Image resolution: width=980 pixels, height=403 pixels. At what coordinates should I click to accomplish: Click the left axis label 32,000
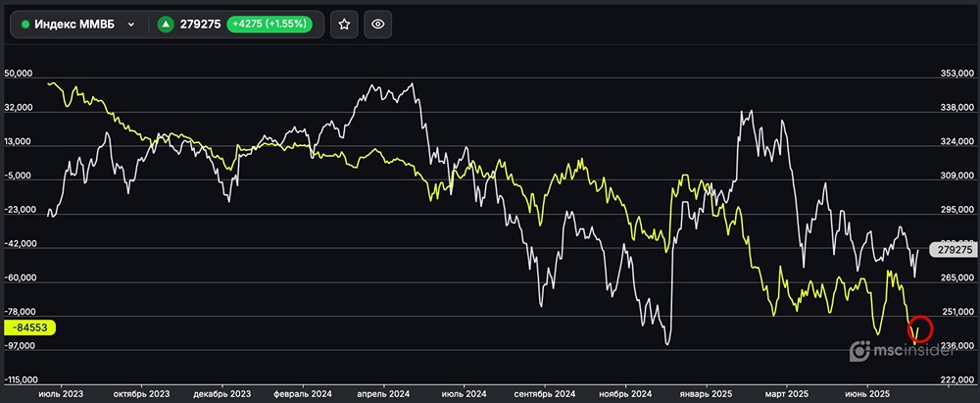[18, 108]
